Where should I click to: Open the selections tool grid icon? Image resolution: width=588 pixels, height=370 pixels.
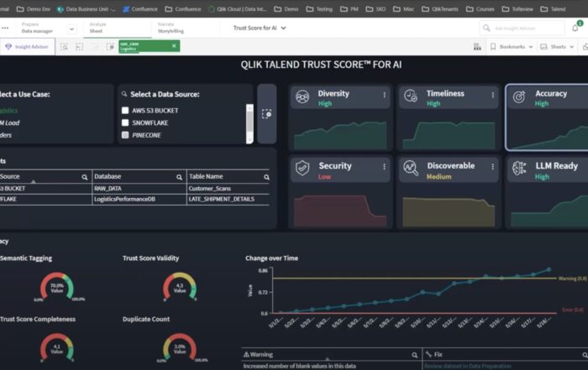click(x=477, y=47)
